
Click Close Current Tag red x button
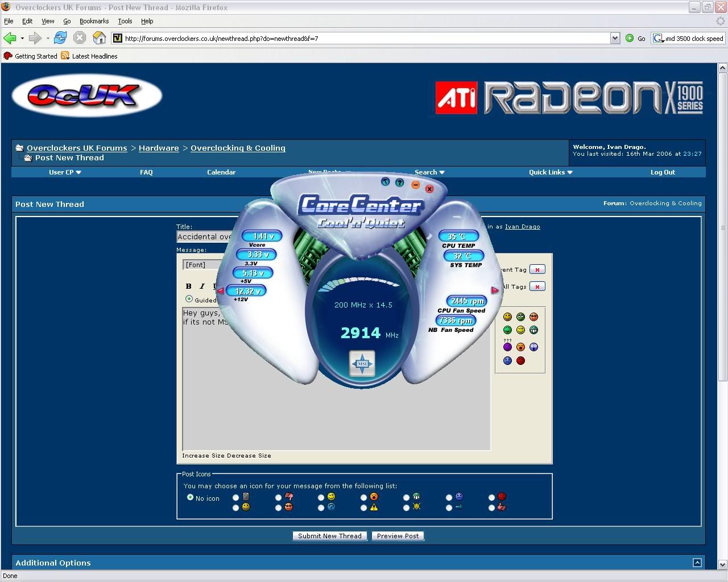tap(537, 269)
